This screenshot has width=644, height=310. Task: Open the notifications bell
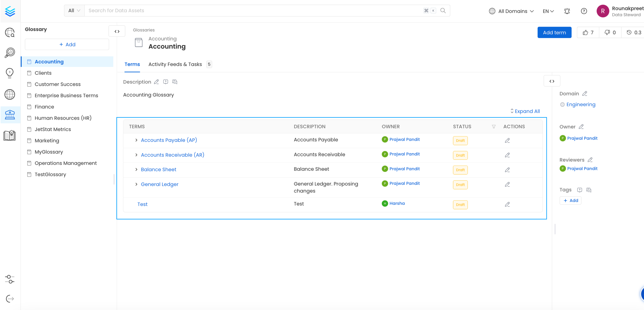[567, 11]
